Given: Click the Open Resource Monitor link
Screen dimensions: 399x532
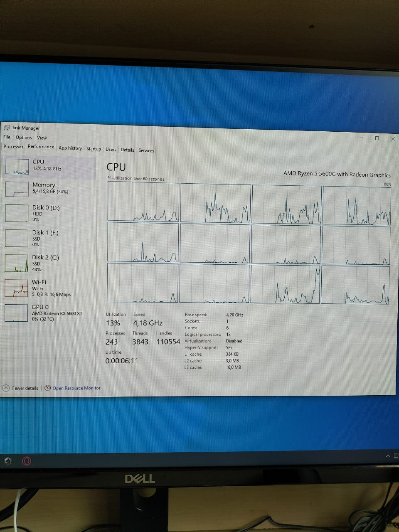Looking at the screenshot, I should tap(76, 388).
